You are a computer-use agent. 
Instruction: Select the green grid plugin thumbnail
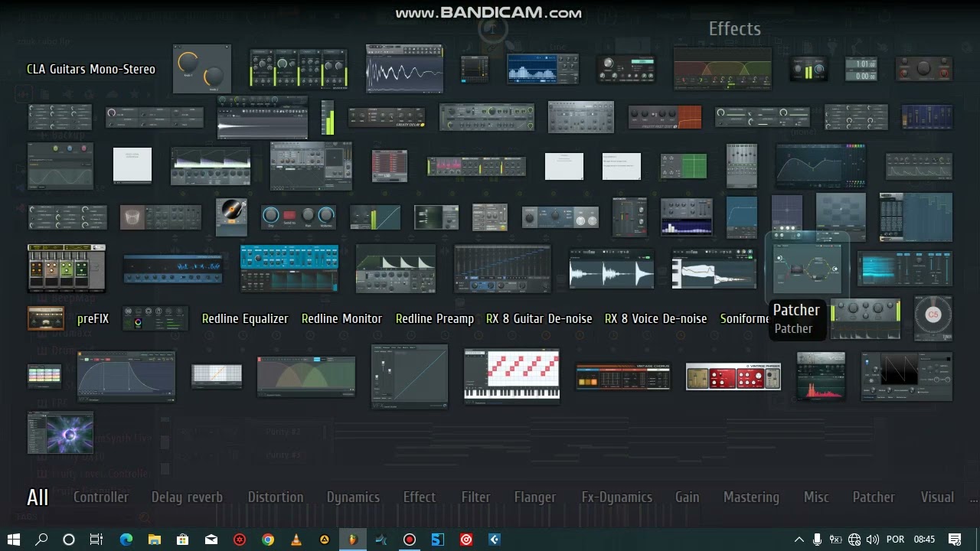pos(684,166)
